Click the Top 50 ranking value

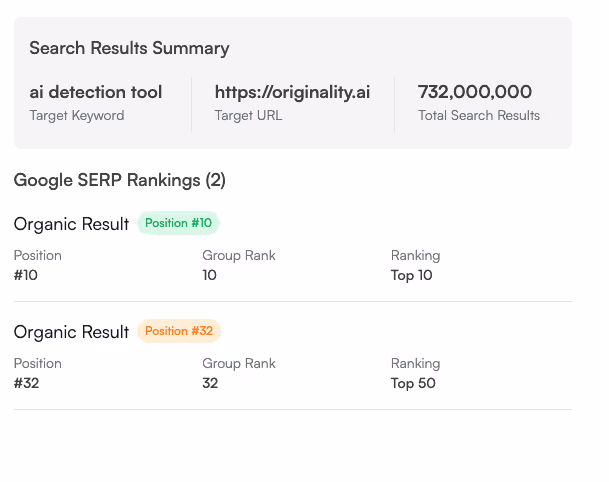(413, 383)
